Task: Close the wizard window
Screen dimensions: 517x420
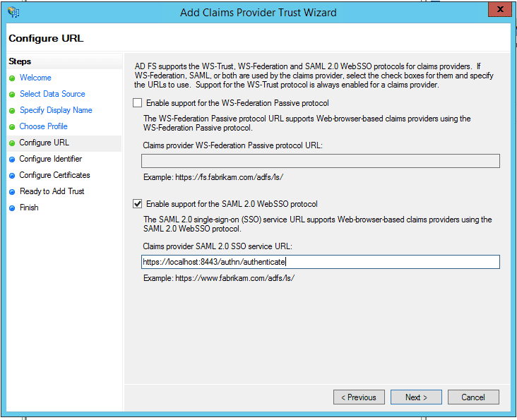Action: coord(499,10)
